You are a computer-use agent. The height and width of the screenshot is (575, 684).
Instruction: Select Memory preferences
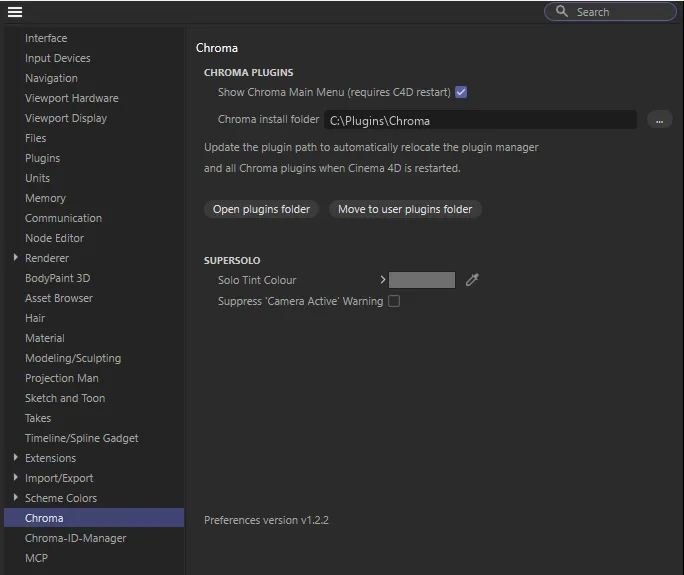[x=45, y=199]
